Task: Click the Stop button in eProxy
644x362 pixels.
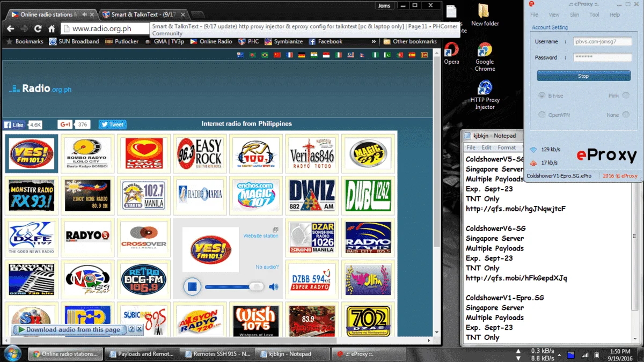Action: click(x=583, y=76)
